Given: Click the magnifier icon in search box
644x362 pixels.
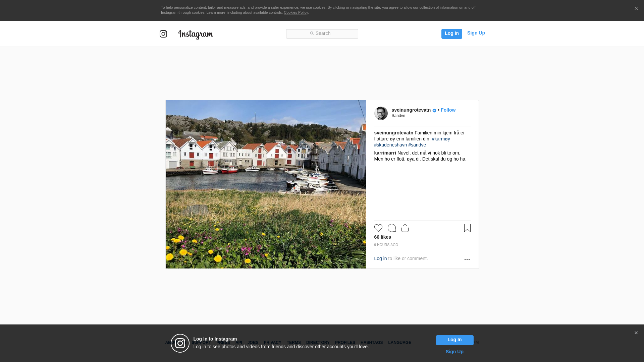Looking at the screenshot, I should 312,33.
